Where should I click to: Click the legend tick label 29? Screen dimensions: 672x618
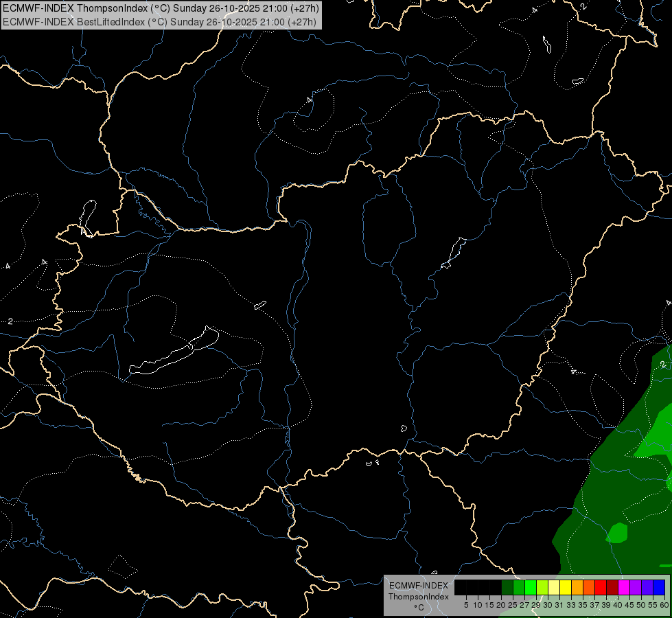(x=536, y=605)
